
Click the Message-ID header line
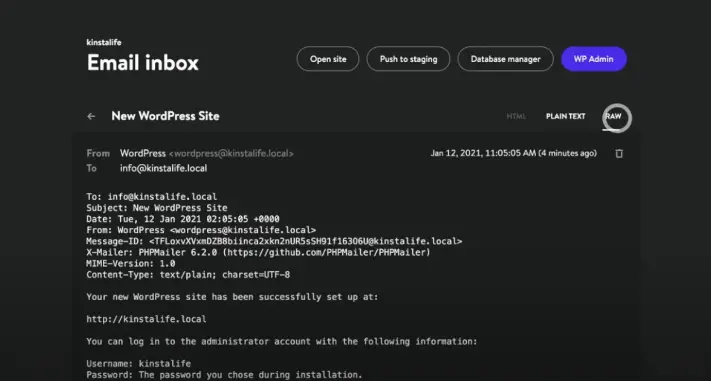coord(274,241)
